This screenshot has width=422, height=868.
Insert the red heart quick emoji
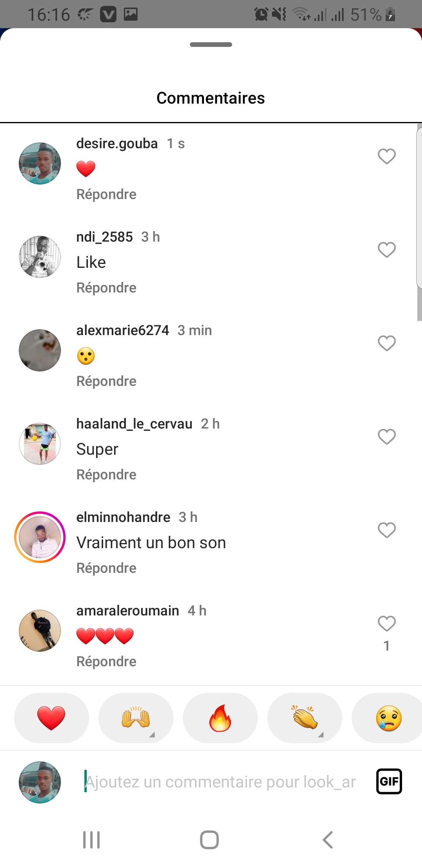[51, 718]
